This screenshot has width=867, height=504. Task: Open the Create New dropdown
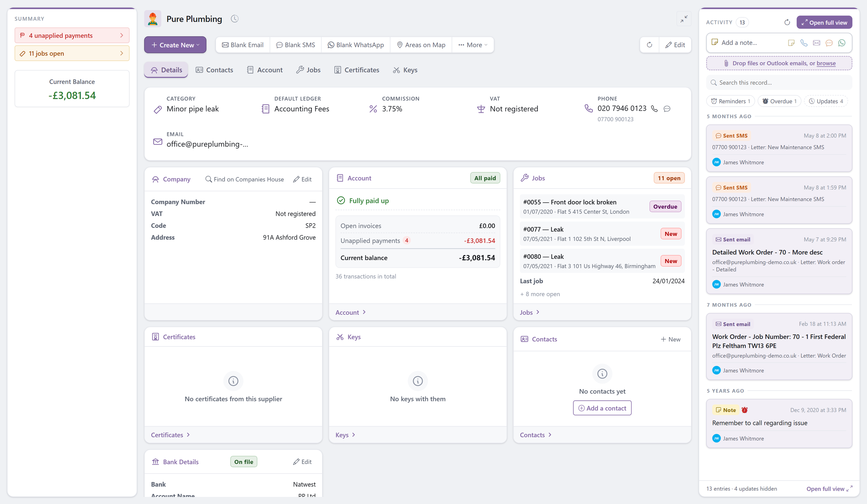[x=175, y=45]
